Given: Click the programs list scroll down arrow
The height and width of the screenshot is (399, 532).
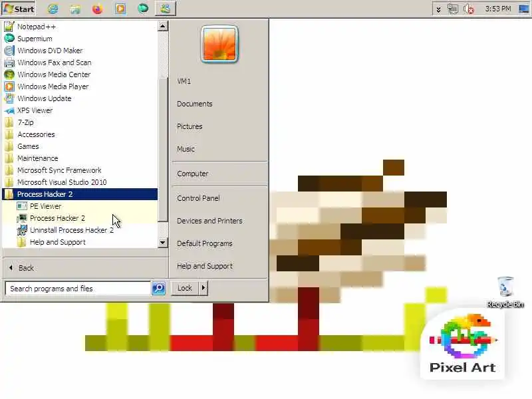Looking at the screenshot, I should (x=163, y=243).
